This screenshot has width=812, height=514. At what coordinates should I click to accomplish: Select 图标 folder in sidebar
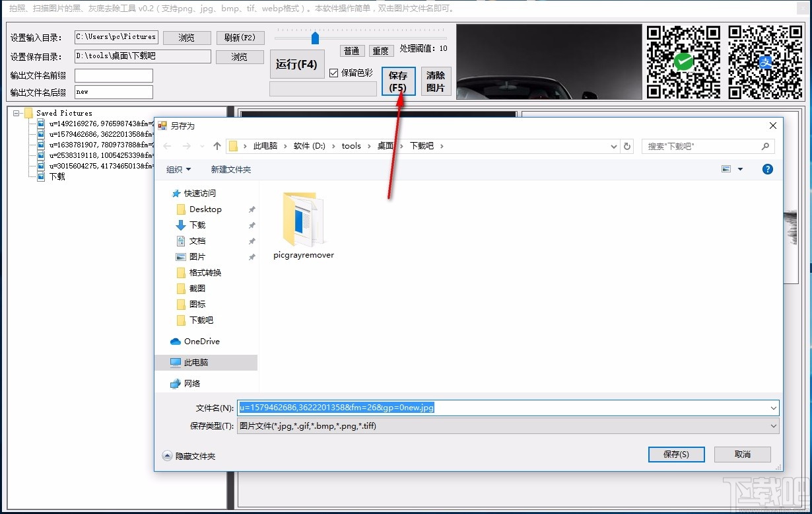point(197,304)
